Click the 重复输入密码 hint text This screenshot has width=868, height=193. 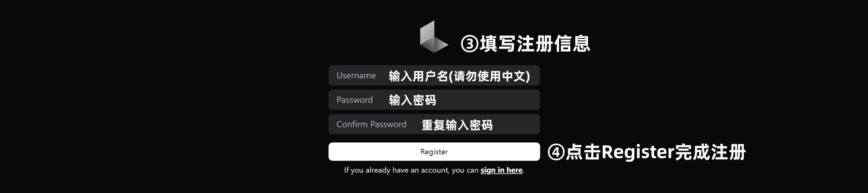pos(457,125)
